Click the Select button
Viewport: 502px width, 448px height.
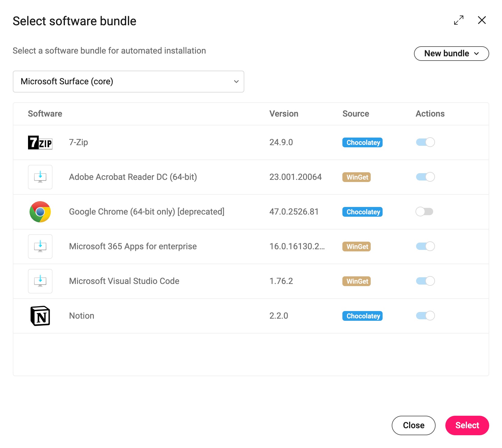point(467,425)
